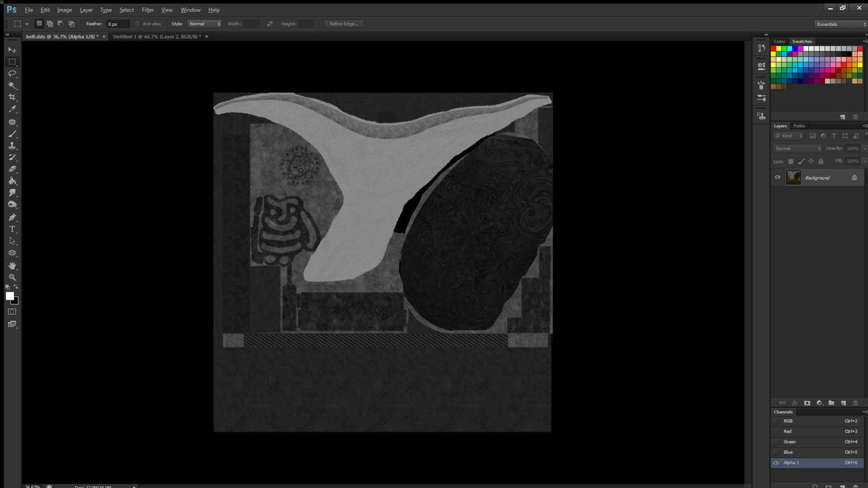Hide the Background layer visibility eye
Screen dimensions: 868x488
[x=778, y=178]
